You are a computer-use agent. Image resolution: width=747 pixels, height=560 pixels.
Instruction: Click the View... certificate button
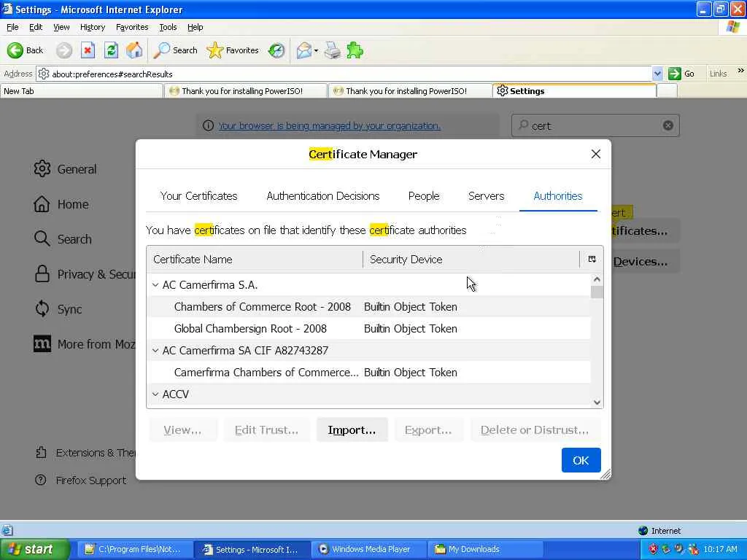click(x=182, y=429)
